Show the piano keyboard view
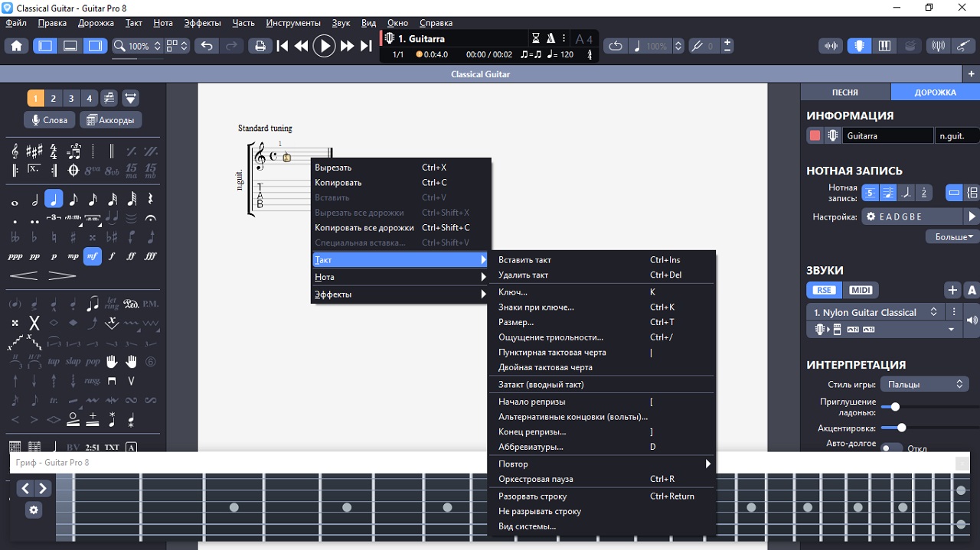Image resolution: width=980 pixels, height=550 pixels. pyautogui.click(x=884, y=46)
